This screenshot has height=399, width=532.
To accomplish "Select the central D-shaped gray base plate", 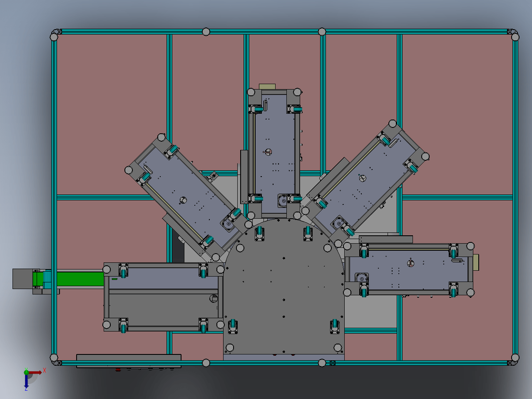I will coord(284,287).
